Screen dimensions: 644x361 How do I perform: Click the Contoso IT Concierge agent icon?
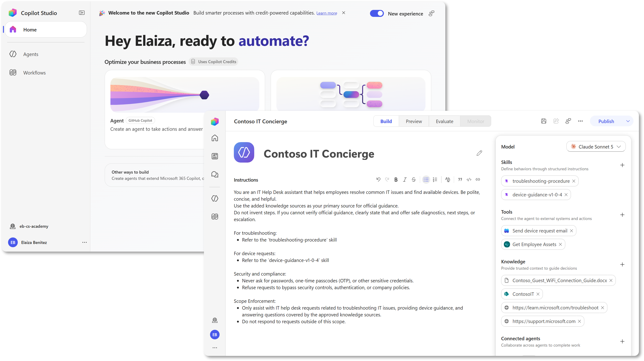[244, 152]
